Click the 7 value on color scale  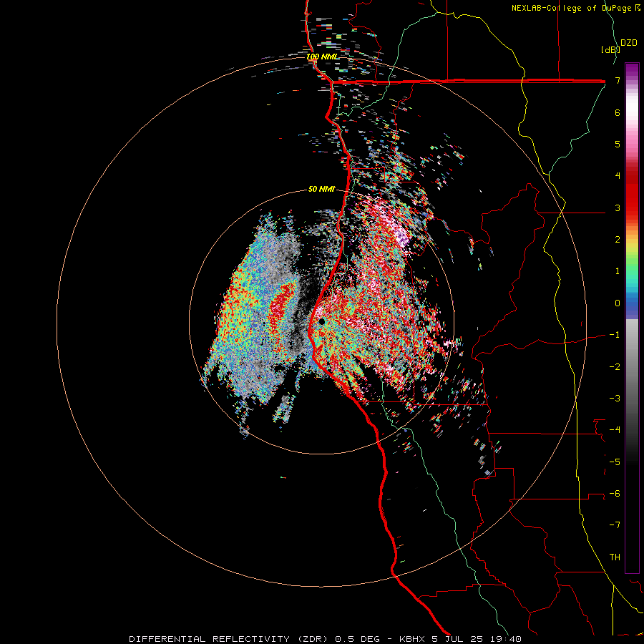(618, 80)
